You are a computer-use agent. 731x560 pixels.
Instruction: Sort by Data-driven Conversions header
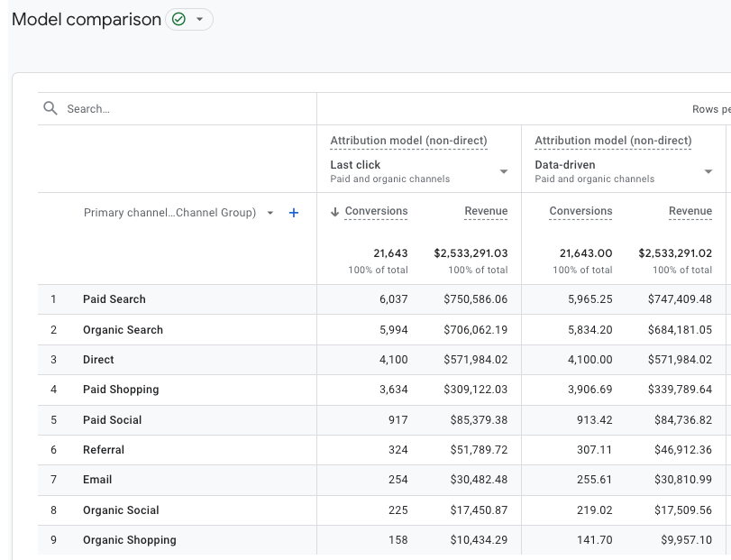[x=580, y=211]
